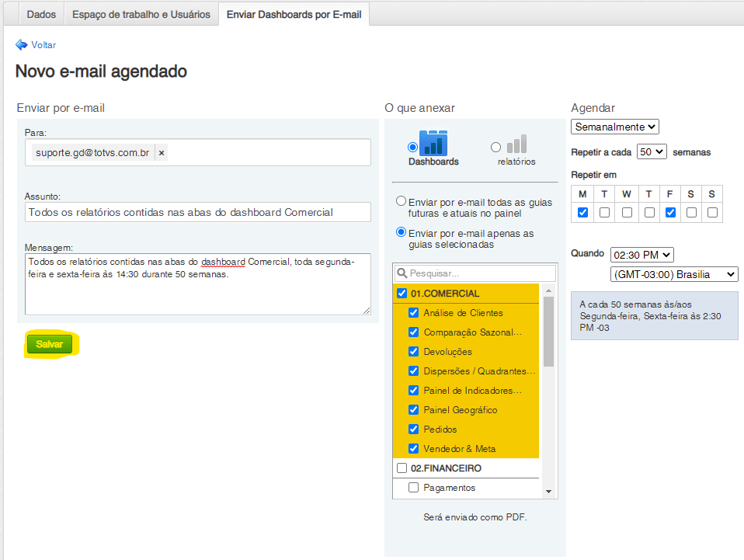Uncheck Vendedor & Meta checkbox
744x560 pixels.
413,448
